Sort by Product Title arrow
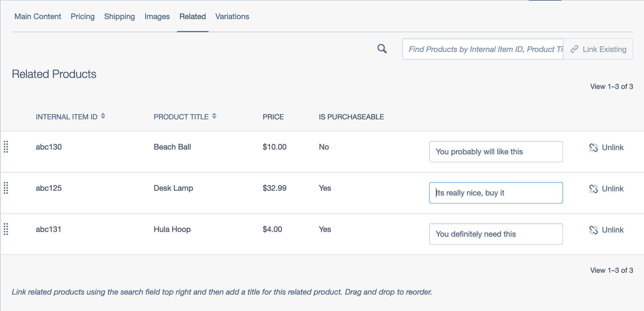Image resolution: width=644 pixels, height=311 pixels. click(214, 116)
